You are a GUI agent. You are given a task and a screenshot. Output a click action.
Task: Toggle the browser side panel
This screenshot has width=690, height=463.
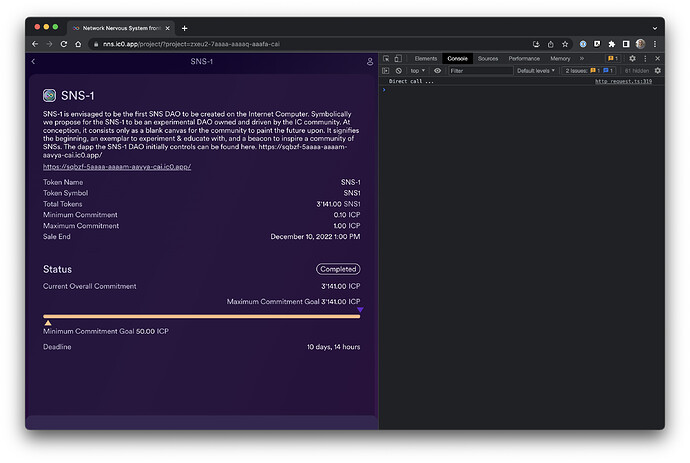coord(626,44)
